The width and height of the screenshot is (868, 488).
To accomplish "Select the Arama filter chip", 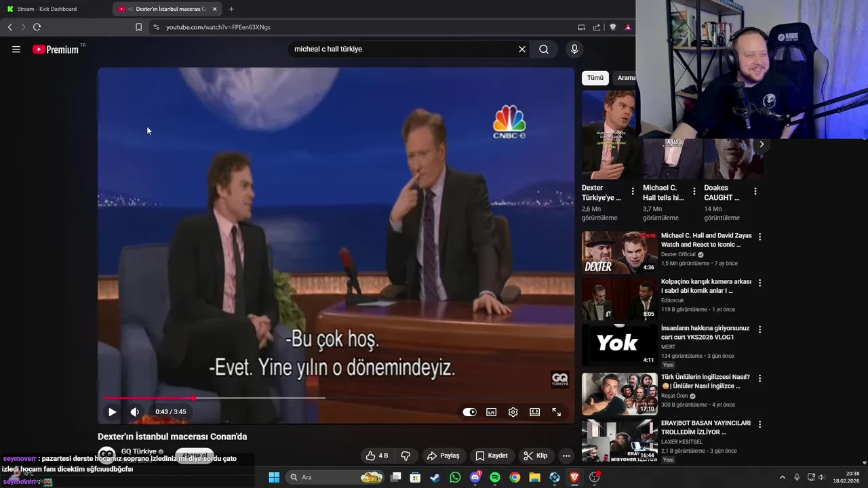I will click(625, 78).
